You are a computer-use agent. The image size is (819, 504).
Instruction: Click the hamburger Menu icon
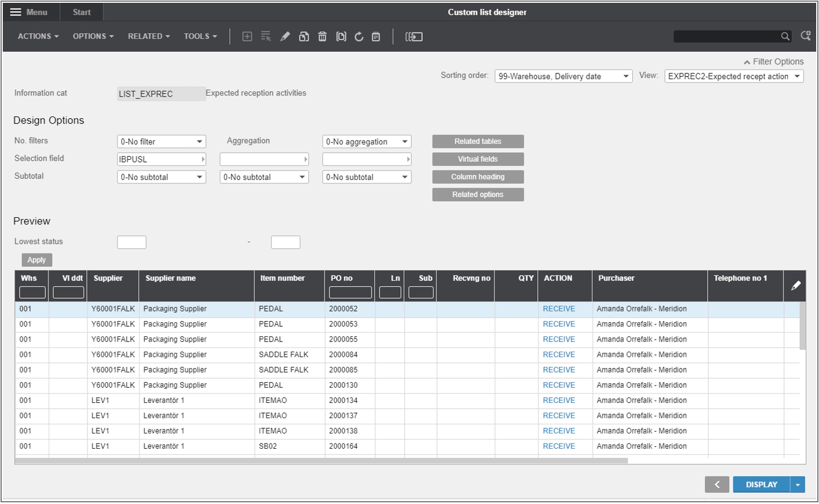[x=16, y=12]
